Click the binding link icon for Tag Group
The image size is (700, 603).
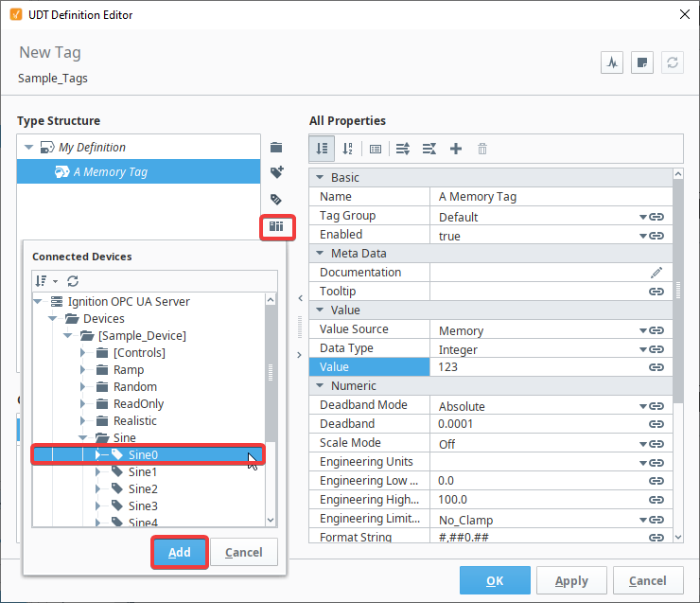(656, 217)
